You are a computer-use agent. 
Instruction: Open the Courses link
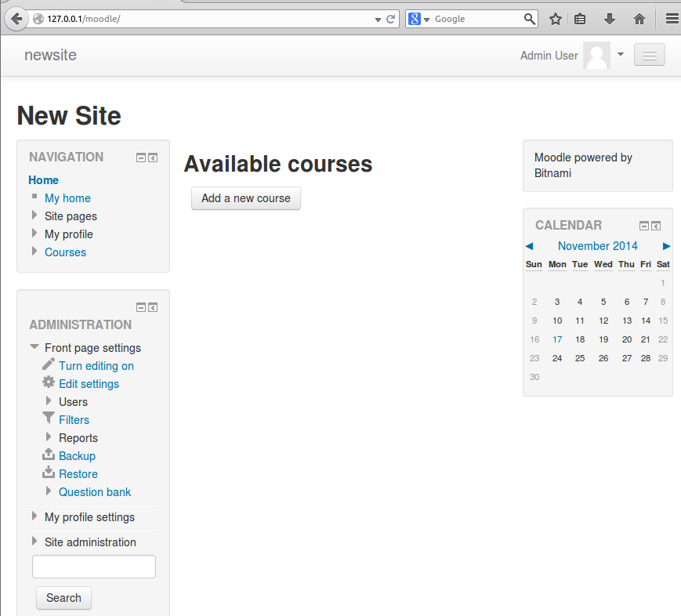pyautogui.click(x=66, y=252)
